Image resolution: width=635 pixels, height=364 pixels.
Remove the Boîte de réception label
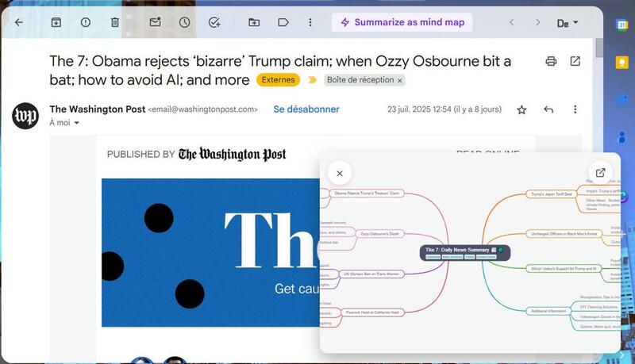click(x=400, y=80)
